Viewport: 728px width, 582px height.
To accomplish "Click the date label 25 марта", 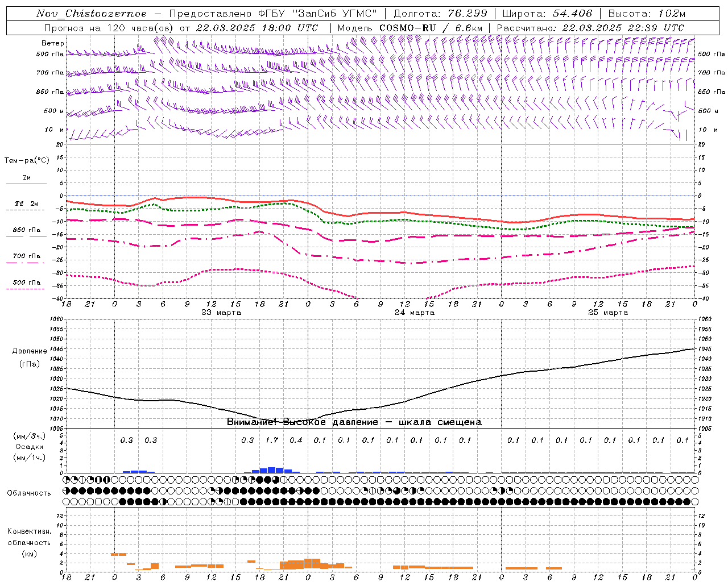I will point(608,312).
